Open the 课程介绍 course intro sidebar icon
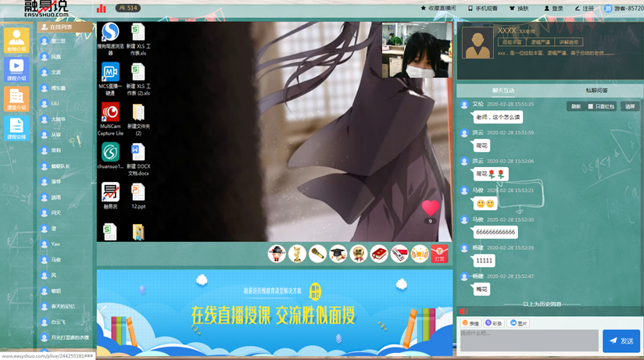 pyautogui.click(x=16, y=70)
